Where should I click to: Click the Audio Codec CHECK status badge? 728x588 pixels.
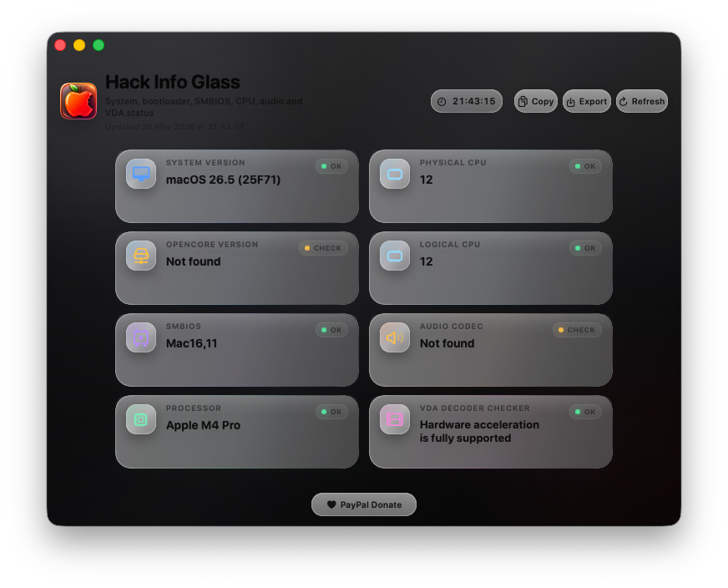click(577, 330)
